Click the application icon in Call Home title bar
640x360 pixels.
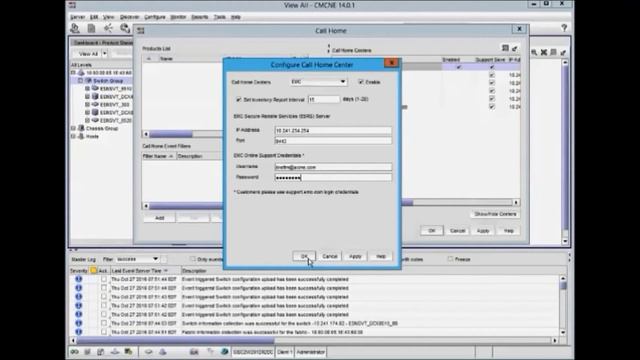click(141, 31)
